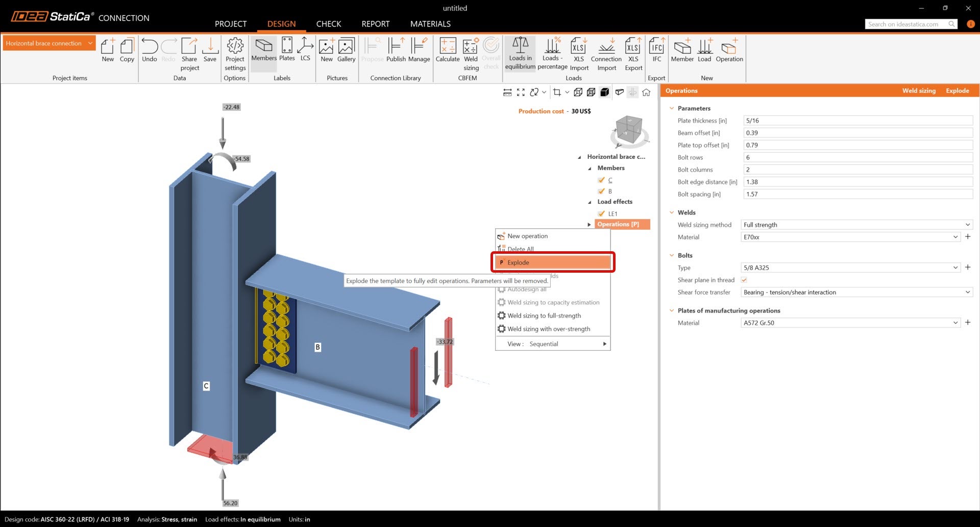The image size is (980, 527).
Task: Switch to the CHECK tab
Action: [328, 24]
